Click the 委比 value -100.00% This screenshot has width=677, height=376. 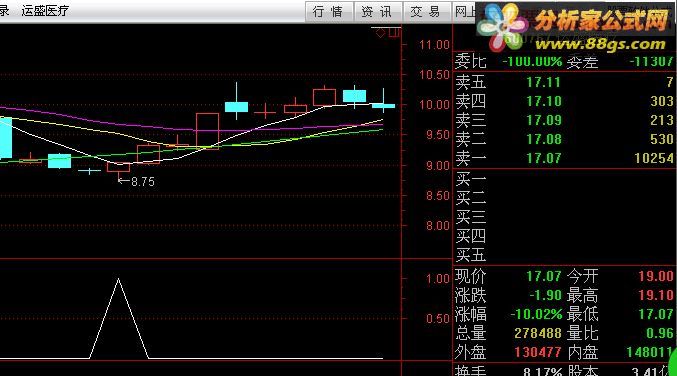[532, 61]
